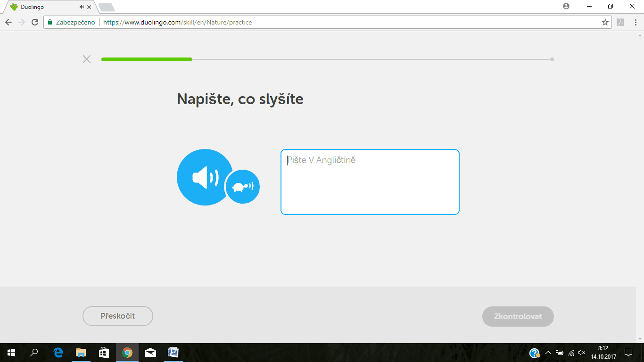Click the Zkontrolovat check button
This screenshot has height=362, width=644.
coord(518,316)
